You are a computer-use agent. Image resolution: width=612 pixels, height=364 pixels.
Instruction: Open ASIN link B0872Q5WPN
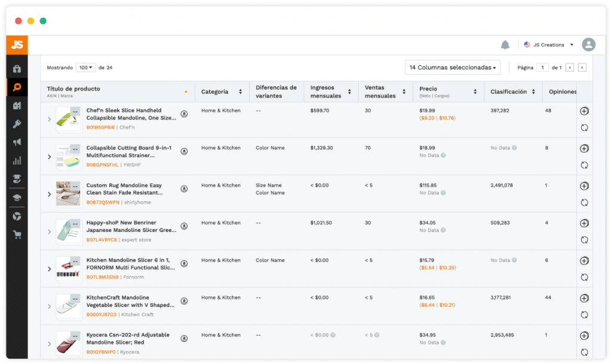[103, 203]
